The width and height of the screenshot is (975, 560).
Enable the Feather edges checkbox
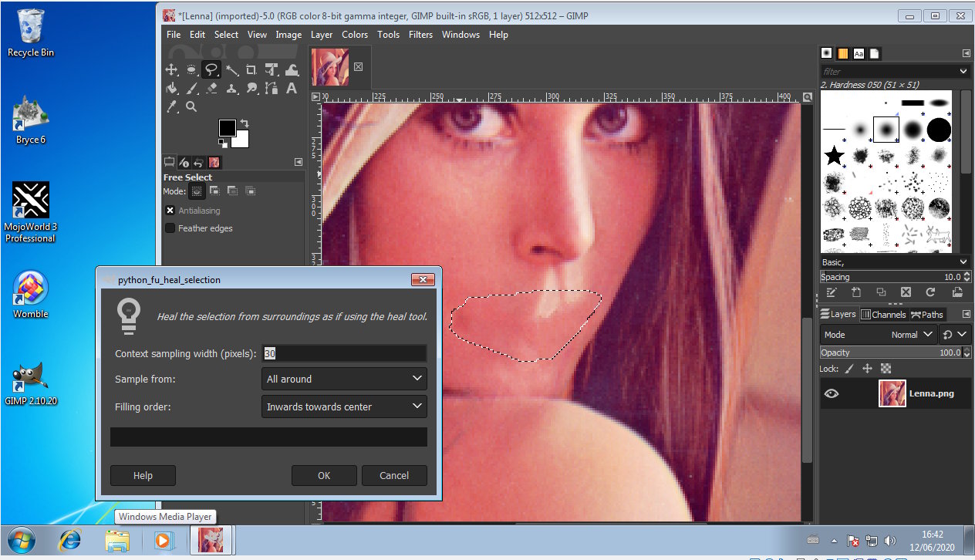pos(170,228)
